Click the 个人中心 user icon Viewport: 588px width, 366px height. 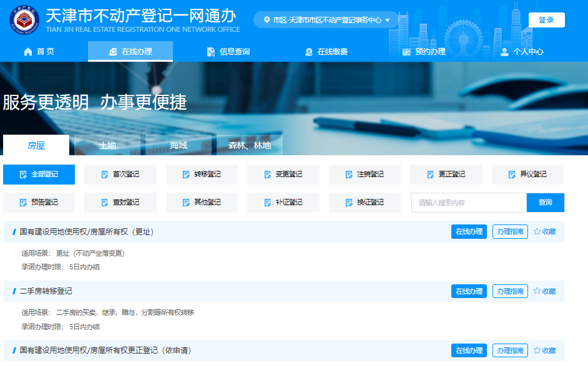point(504,52)
